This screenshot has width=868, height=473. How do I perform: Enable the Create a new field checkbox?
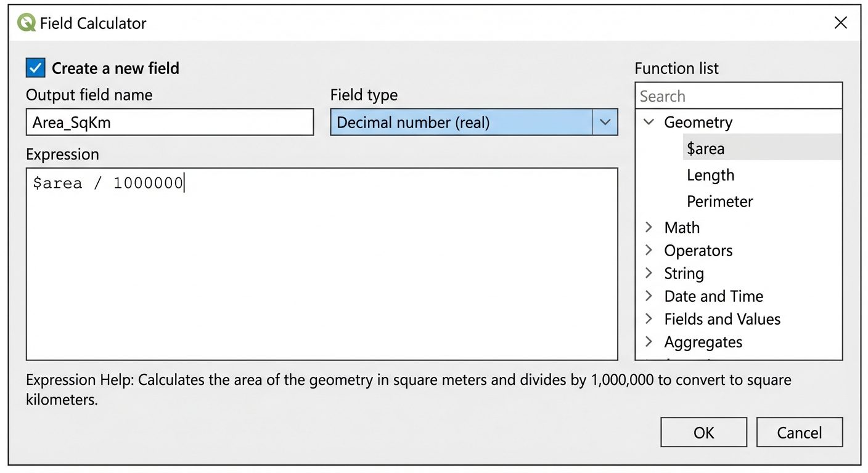35,68
